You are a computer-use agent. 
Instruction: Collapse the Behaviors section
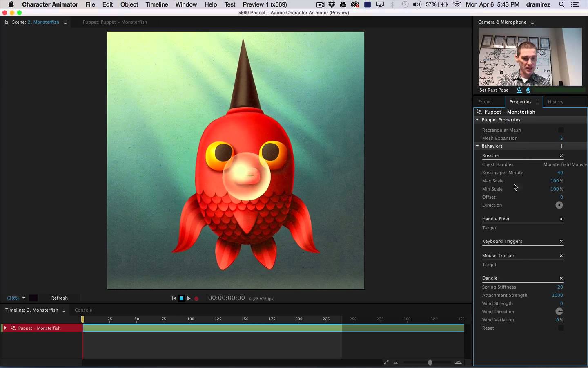click(x=477, y=146)
